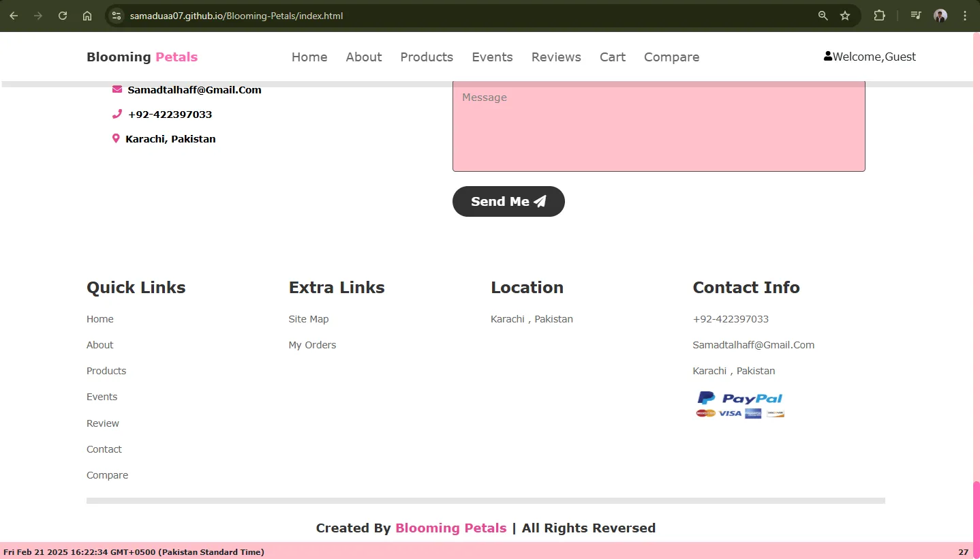Open the Products navigation menu item

pyautogui.click(x=427, y=57)
